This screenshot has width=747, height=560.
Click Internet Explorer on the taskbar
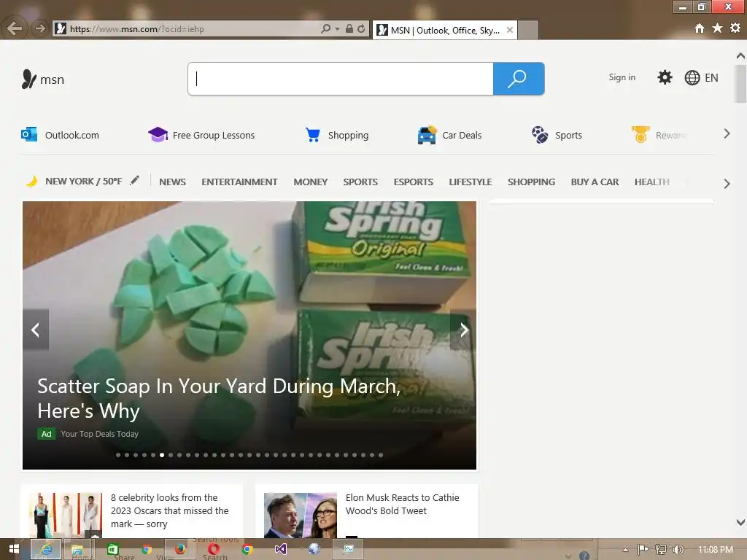tap(46, 550)
